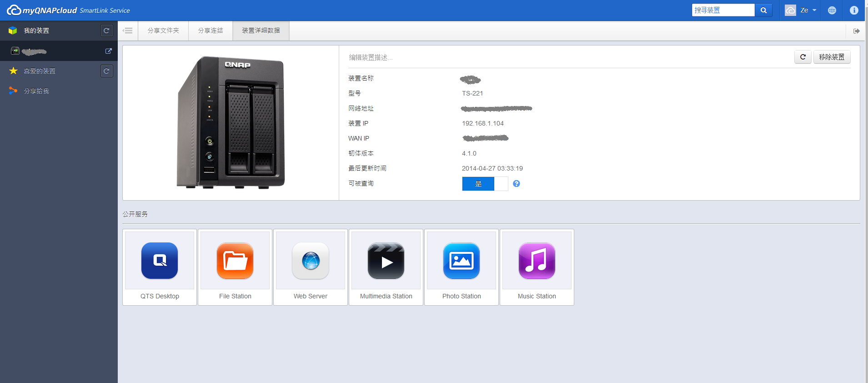Refresh the My Devices list
The image size is (868, 383).
tap(106, 30)
